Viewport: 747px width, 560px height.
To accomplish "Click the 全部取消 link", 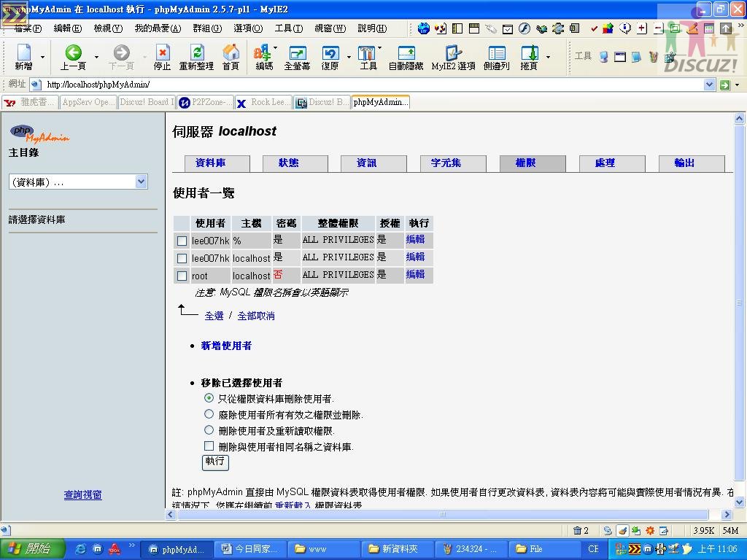I will [256, 316].
